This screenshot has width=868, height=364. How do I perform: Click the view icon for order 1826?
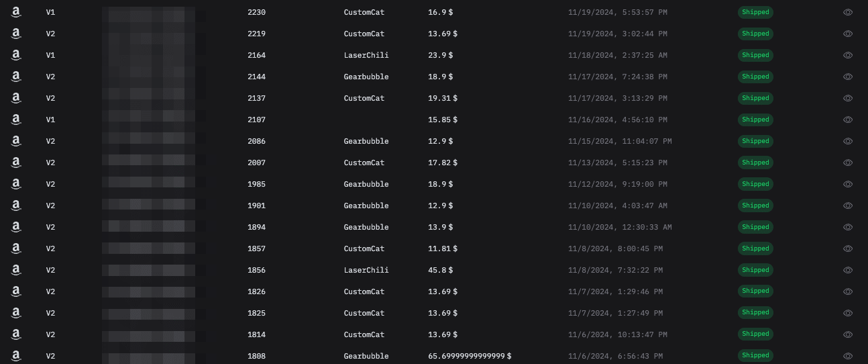pos(848,291)
